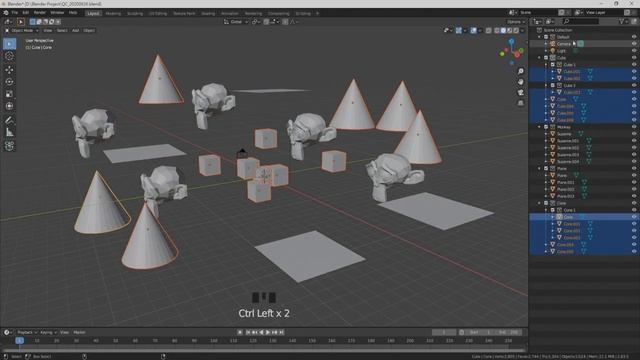Switch to the Shading workspace tab
Viewport: 640px width, 360px height.
(x=208, y=13)
